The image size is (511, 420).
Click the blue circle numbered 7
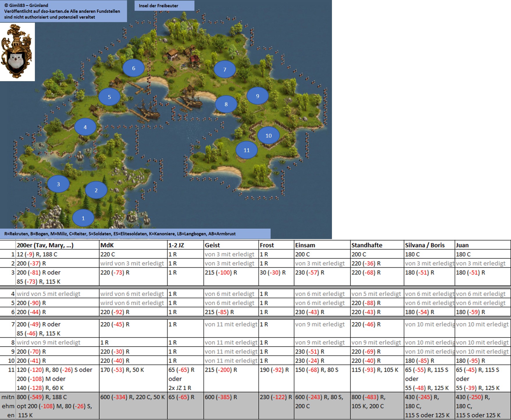[x=225, y=70]
